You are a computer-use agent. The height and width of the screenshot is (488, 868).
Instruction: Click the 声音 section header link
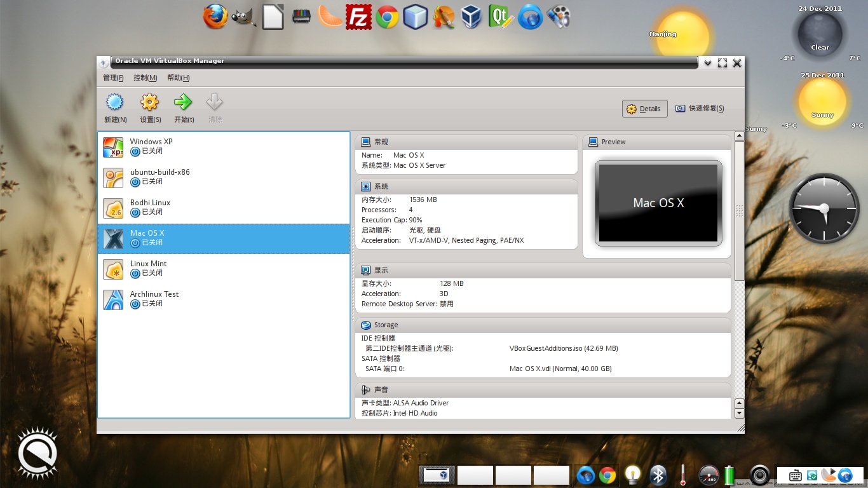pyautogui.click(x=381, y=390)
